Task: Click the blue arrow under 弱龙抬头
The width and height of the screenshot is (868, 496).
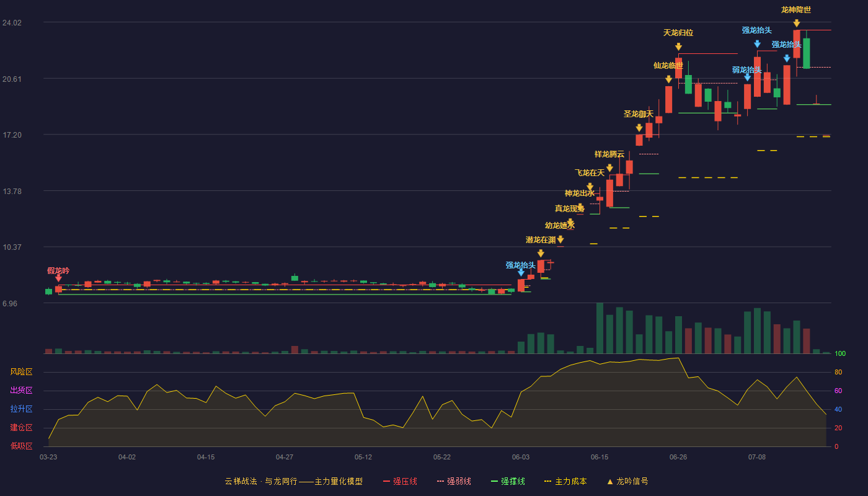Action: (x=747, y=77)
